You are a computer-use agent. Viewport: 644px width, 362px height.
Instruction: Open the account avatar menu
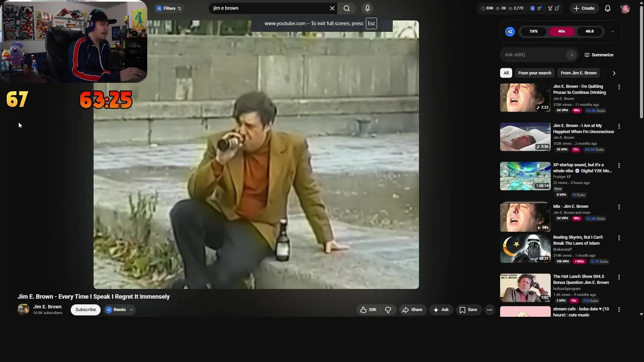coord(625,8)
